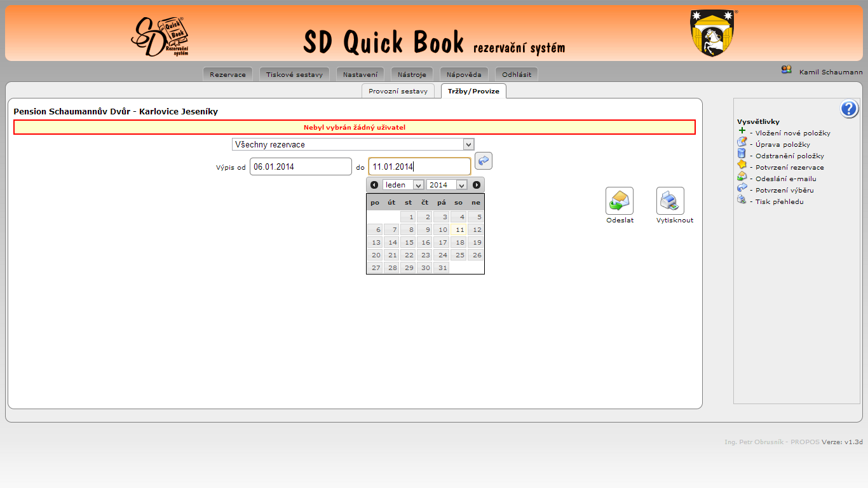Click the Tisk přehledu label
This screenshot has width=868, height=488.
pyautogui.click(x=780, y=201)
